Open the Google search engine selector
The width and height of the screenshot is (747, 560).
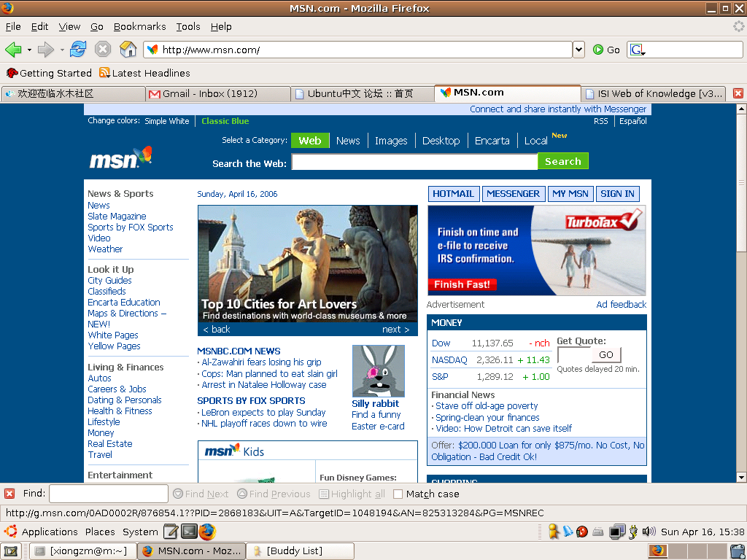637,50
